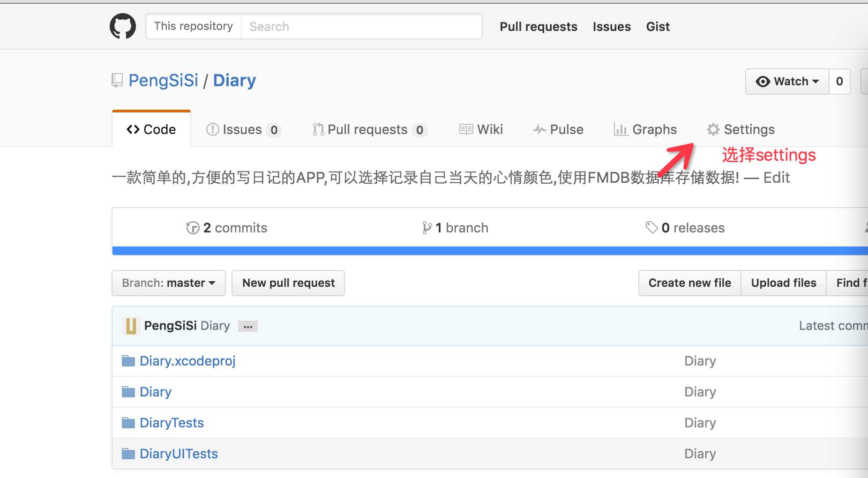Click the repository book icon beside PengSiSi
The image size is (868, 478).
pyautogui.click(x=117, y=81)
